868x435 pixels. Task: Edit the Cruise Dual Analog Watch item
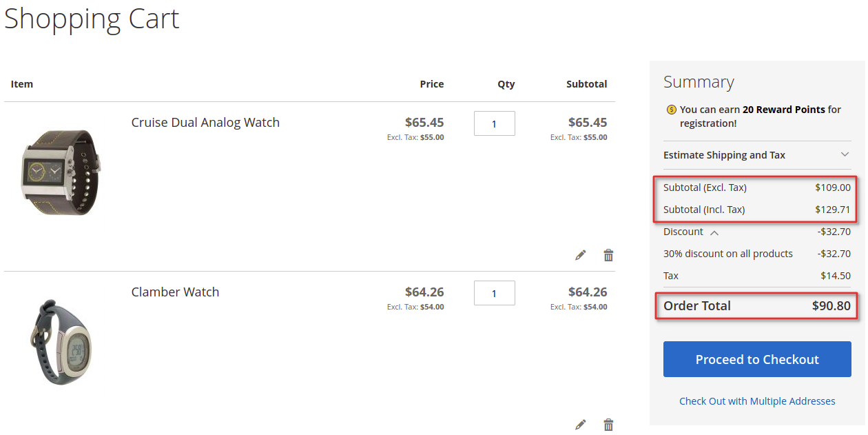point(581,255)
